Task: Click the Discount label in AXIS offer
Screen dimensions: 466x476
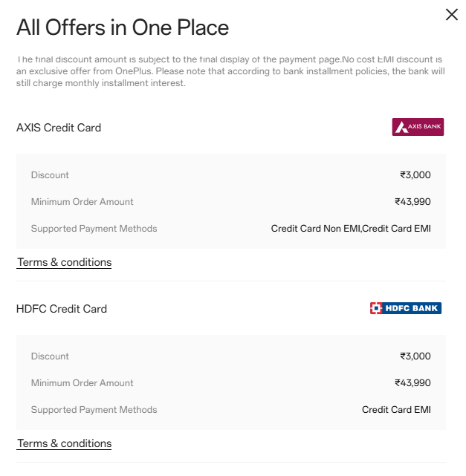Action: pos(50,175)
